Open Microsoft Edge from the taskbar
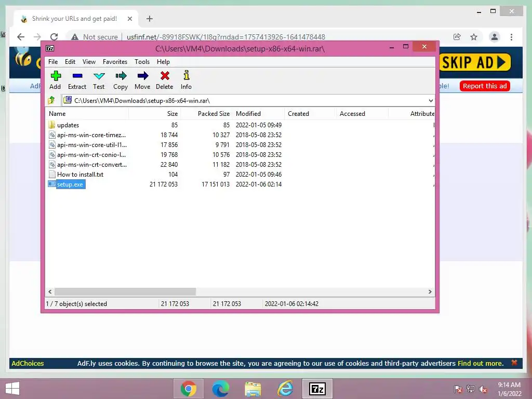The image size is (532, 399). (220, 389)
